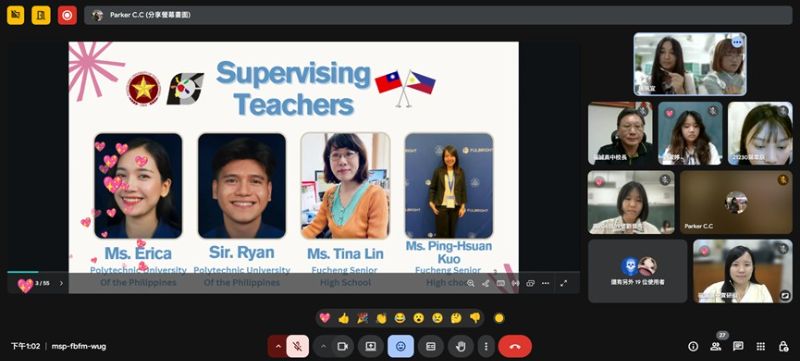This screenshot has height=361, width=800.
Task: Send the sparkling heart reaction
Action: click(x=324, y=318)
